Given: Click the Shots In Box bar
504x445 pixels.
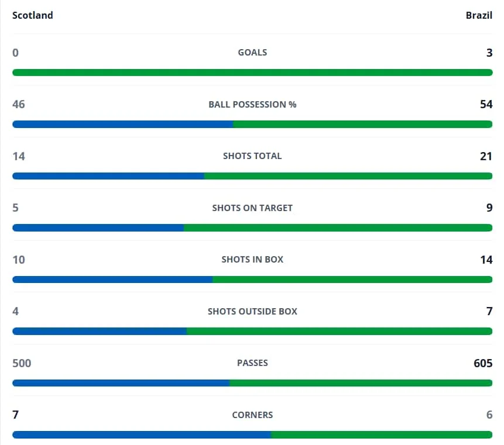Looking at the screenshot, I should [x=252, y=280].
